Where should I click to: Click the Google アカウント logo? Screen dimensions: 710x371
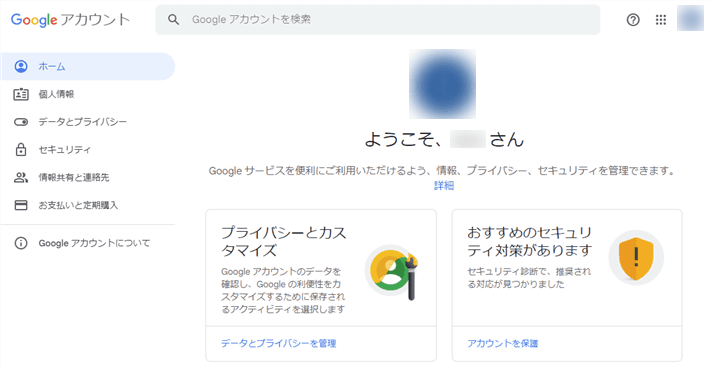[70, 20]
